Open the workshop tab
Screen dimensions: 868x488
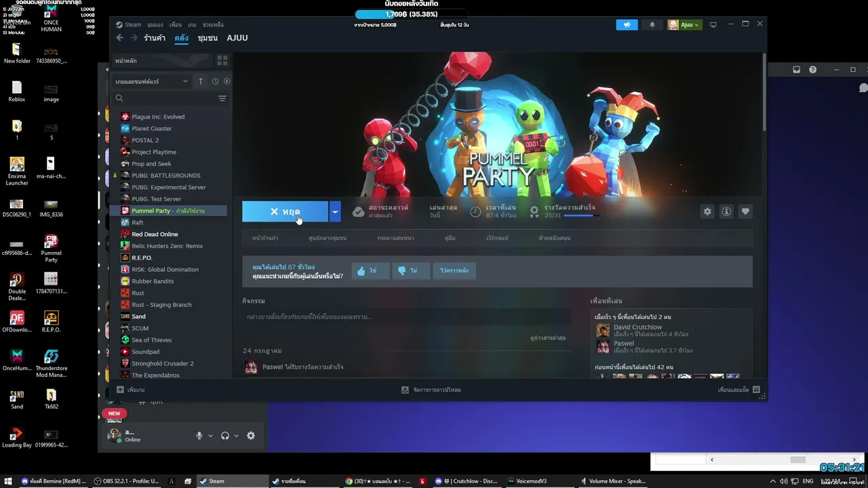click(497, 238)
